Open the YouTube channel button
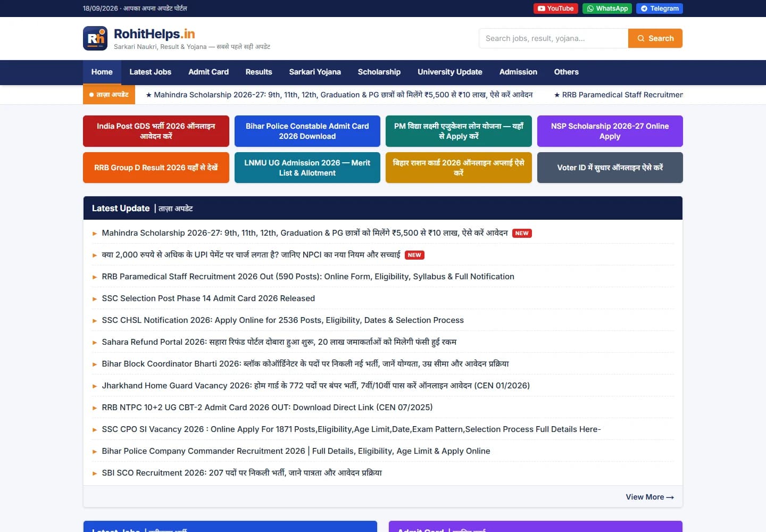Image resolution: width=766 pixels, height=532 pixels. pyautogui.click(x=555, y=9)
